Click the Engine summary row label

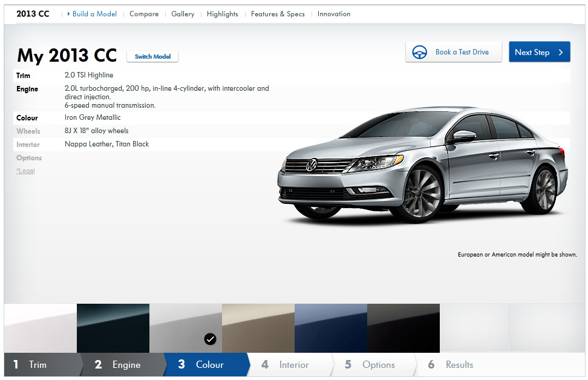tap(27, 89)
